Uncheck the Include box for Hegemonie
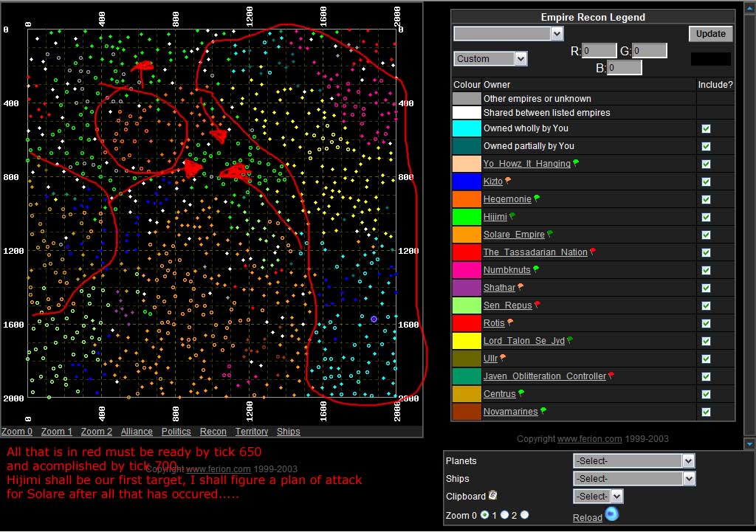 pos(706,199)
